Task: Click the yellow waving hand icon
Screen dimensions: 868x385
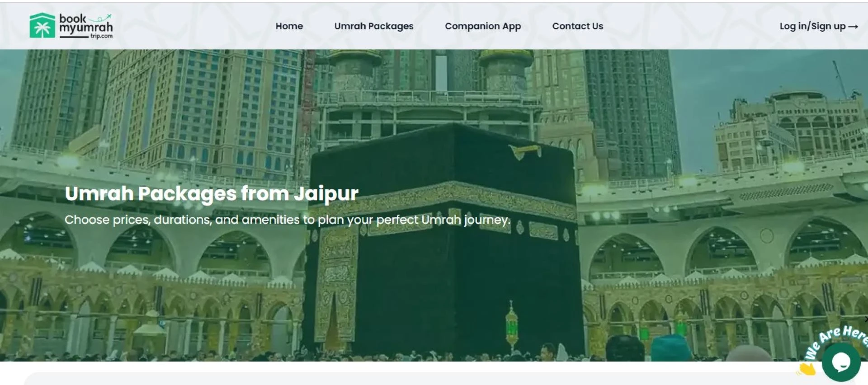Action: tap(806, 369)
